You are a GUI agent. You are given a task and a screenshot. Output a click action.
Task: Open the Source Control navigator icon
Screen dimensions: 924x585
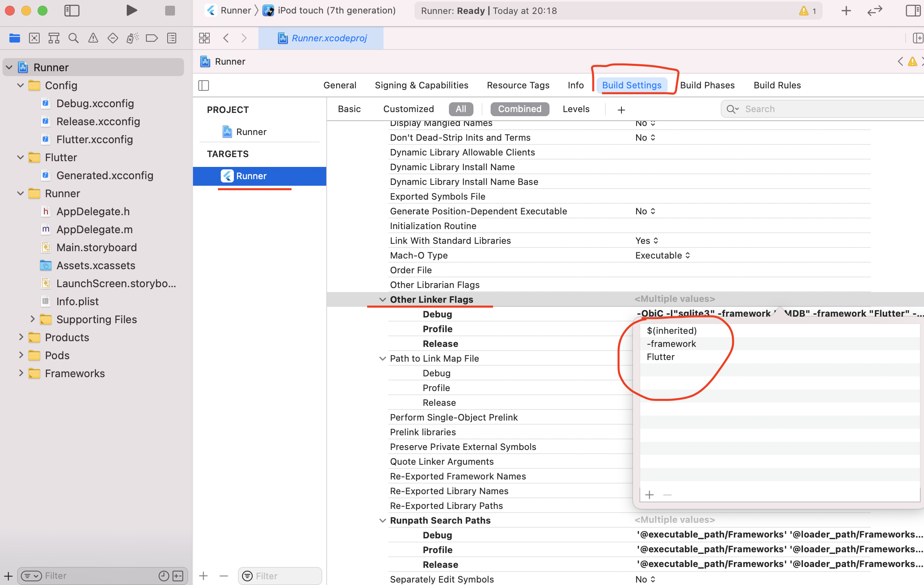click(x=34, y=38)
